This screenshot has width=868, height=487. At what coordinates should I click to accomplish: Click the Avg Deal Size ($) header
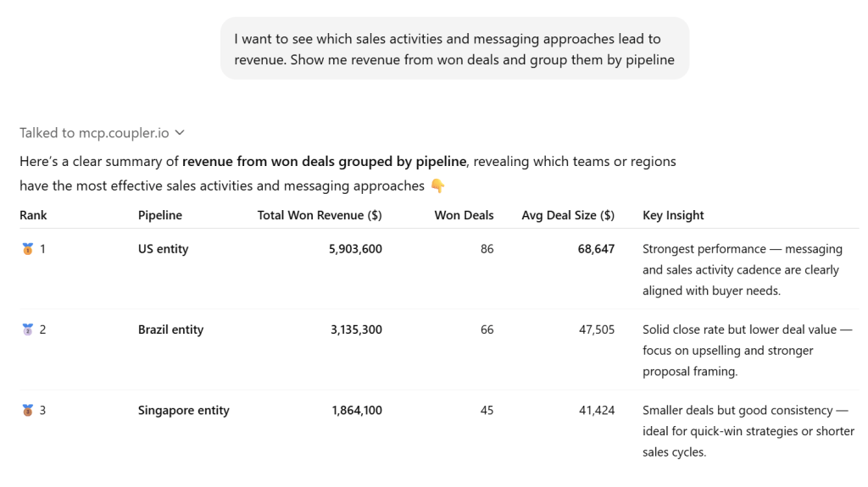point(568,215)
